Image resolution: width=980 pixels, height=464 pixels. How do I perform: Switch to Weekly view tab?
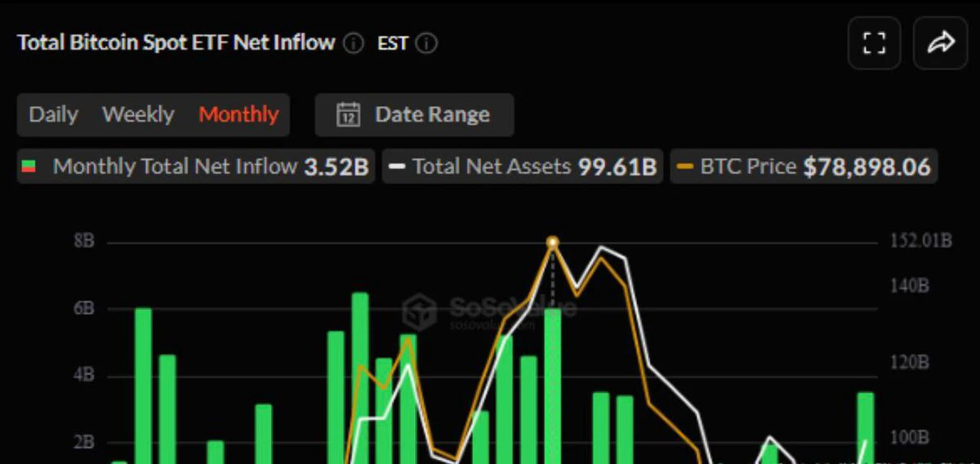pyautogui.click(x=138, y=114)
